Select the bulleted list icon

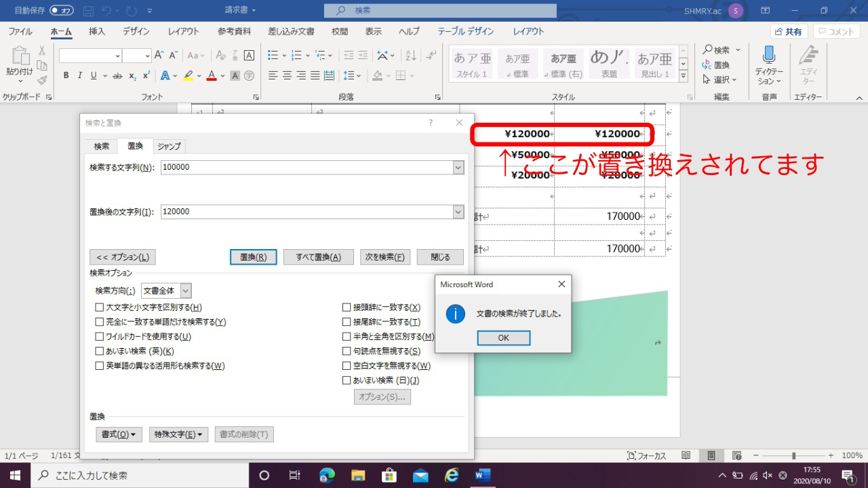coord(271,56)
